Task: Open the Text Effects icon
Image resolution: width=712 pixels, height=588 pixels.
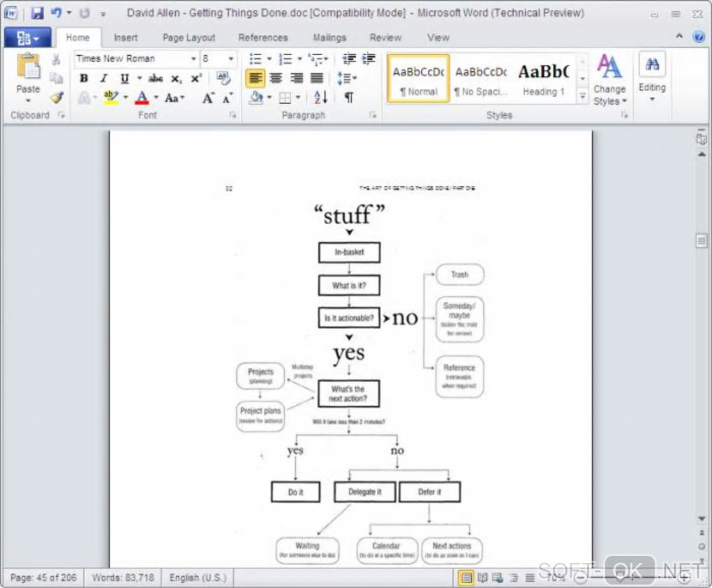Action: pyautogui.click(x=84, y=98)
